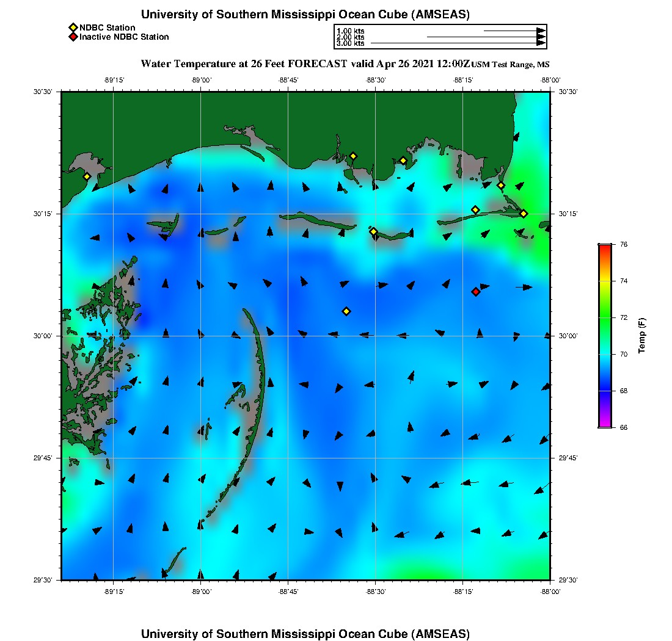Click the red top of temperature color bar
This screenshot has width=672, height=641.
point(604,247)
